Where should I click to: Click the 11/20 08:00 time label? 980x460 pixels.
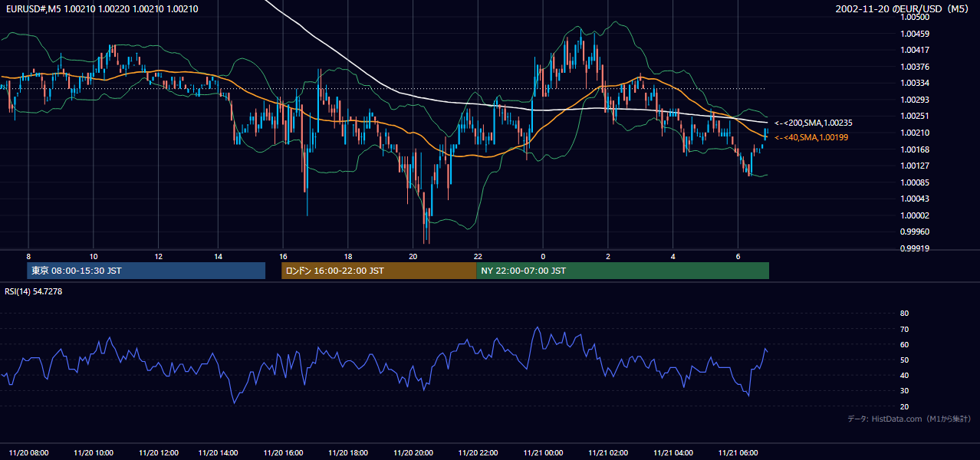click(28, 453)
